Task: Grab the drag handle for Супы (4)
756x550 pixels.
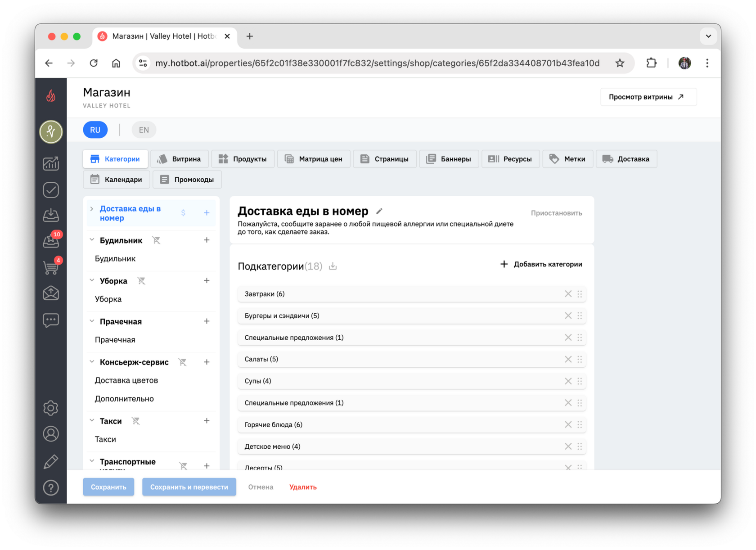Action: click(x=580, y=381)
